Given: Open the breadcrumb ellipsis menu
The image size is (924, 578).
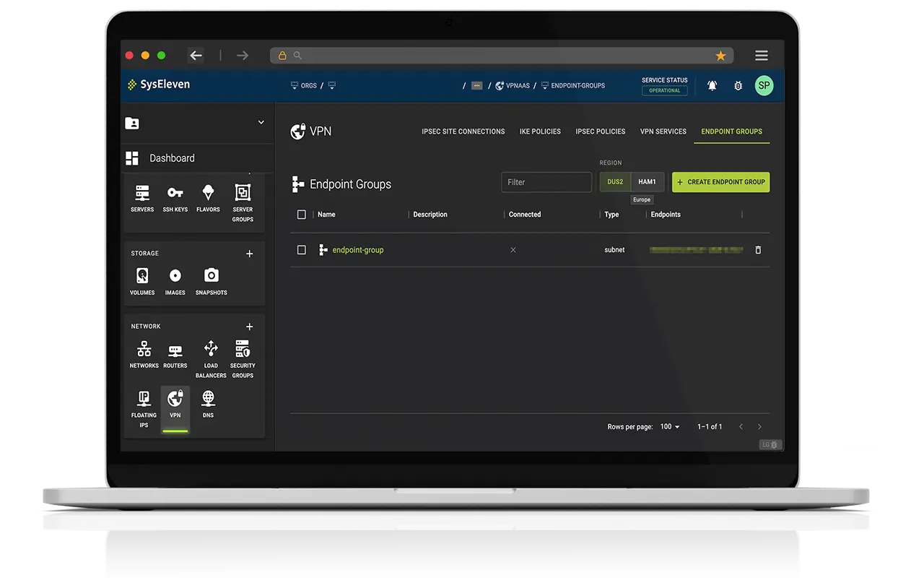Looking at the screenshot, I should click(x=476, y=85).
